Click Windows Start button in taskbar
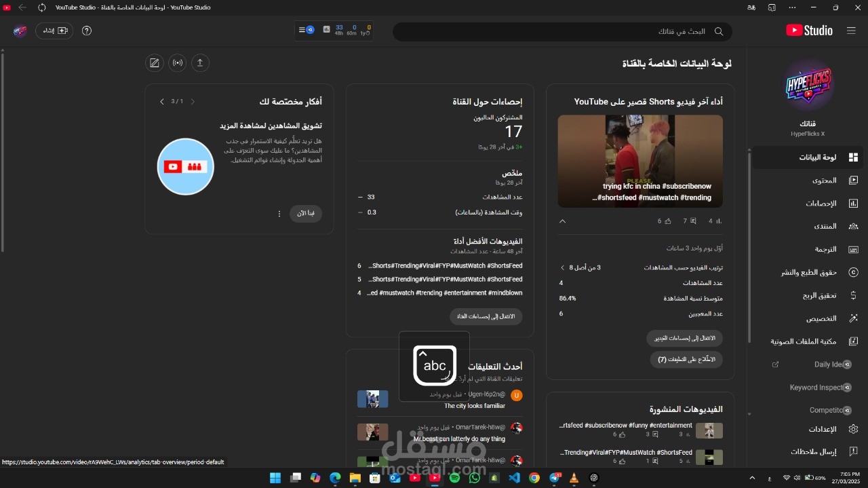 tap(275, 478)
